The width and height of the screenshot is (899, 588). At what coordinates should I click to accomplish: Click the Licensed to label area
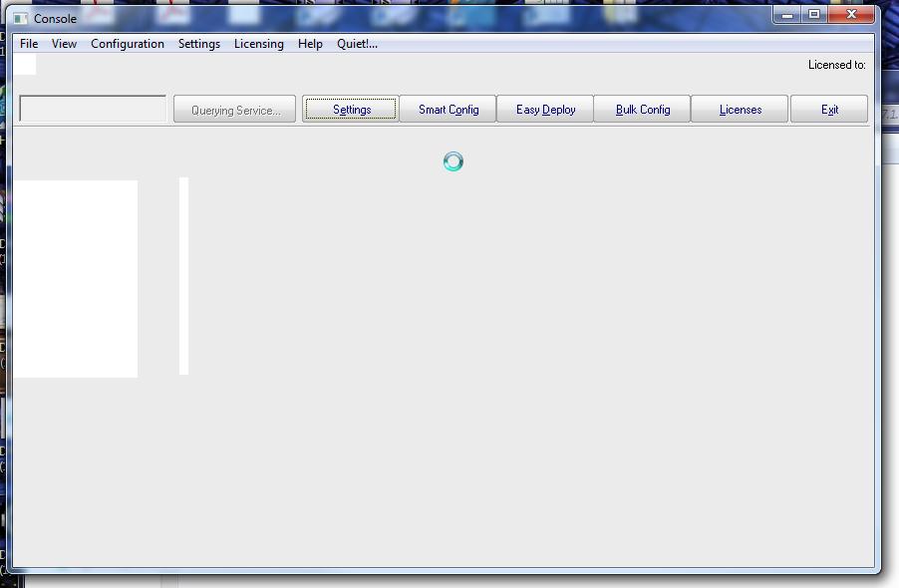point(836,64)
